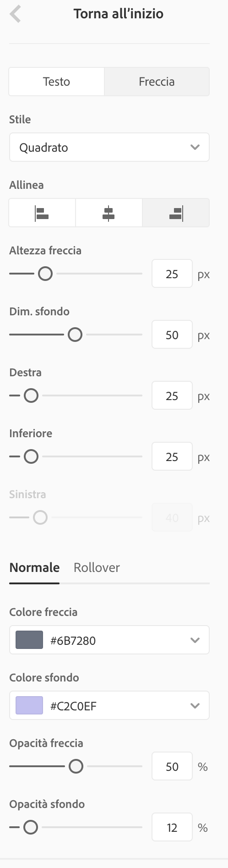The image size is (228, 868).
Task: Select the align center icon
Action: pyautogui.click(x=109, y=213)
